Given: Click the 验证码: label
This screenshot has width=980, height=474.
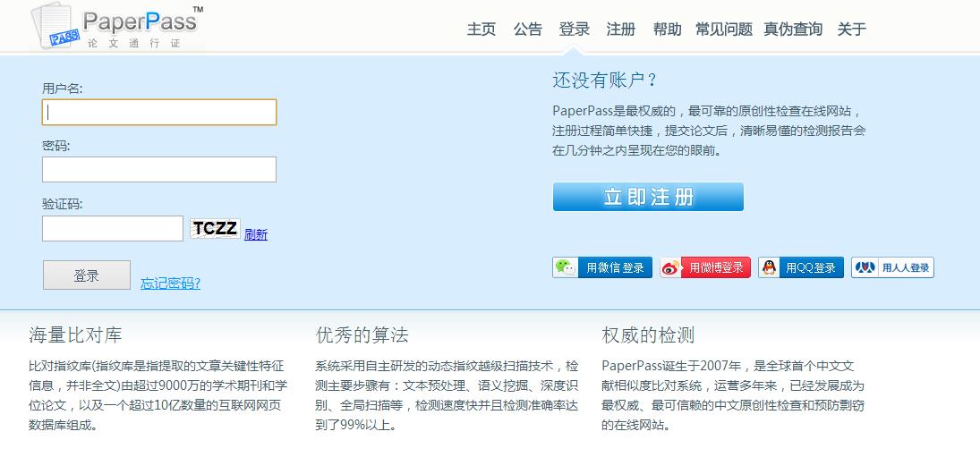Looking at the screenshot, I should [x=62, y=204].
